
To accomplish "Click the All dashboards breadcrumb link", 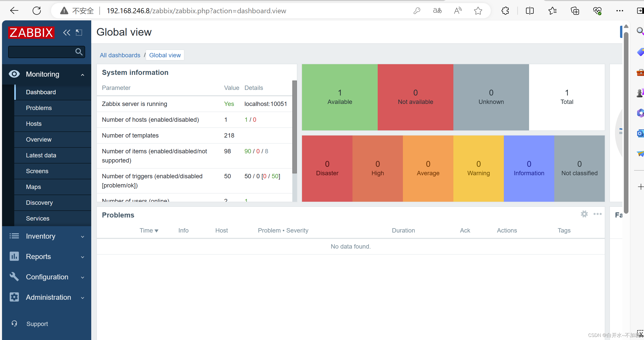I will point(120,55).
